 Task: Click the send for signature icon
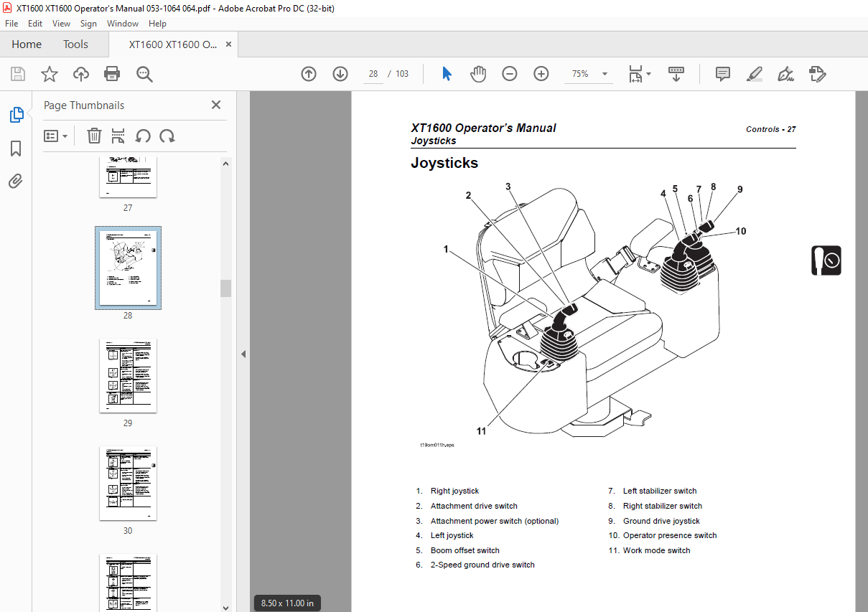pyautogui.click(x=818, y=74)
